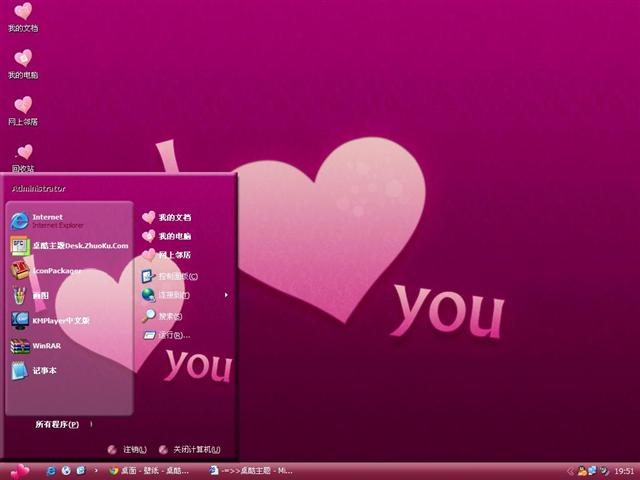Open 我的电脑 desktop heart icon
Screen dimensions: 640x480
pos(23,64)
